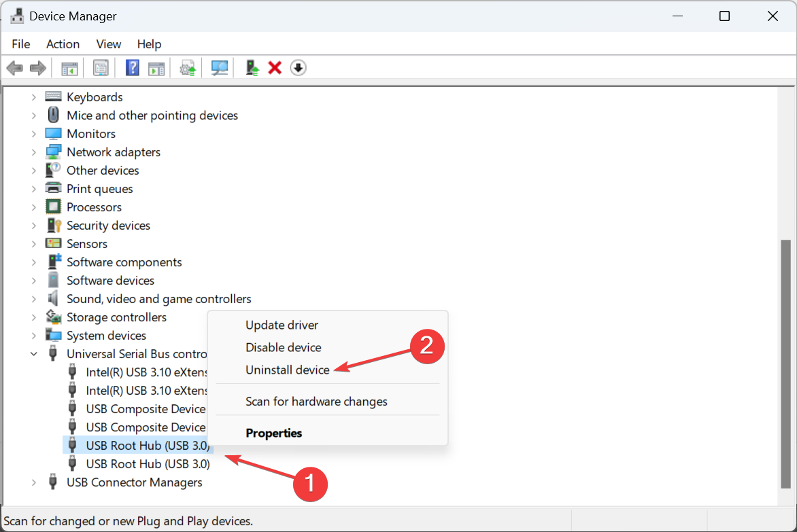Select the last USB Root Hub (USB 3.0) entry
Screen dimensions: 797x532
click(148, 463)
